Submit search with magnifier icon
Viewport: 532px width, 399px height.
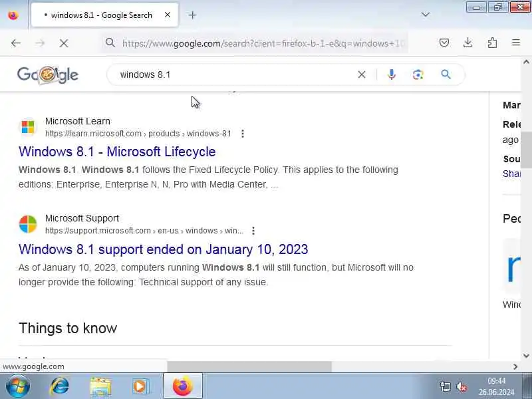pyautogui.click(x=446, y=74)
